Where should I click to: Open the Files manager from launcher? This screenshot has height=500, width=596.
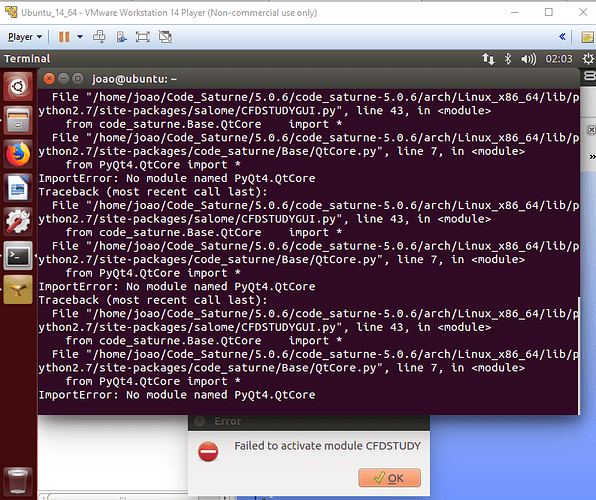[x=18, y=121]
